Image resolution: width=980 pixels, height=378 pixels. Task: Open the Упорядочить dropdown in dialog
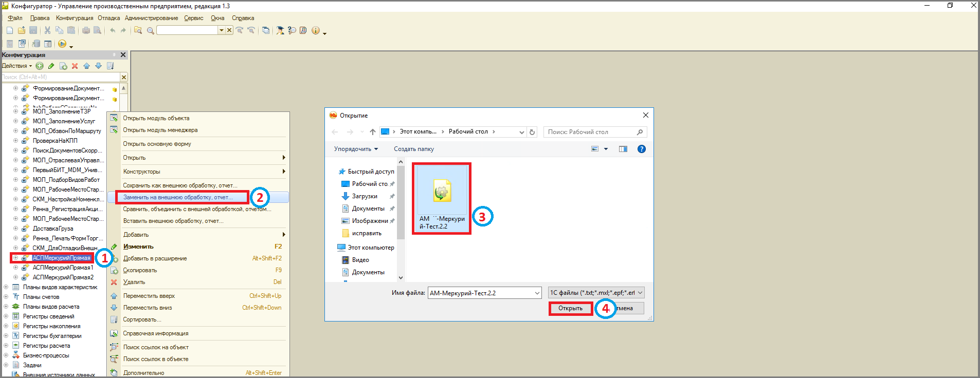(x=356, y=149)
